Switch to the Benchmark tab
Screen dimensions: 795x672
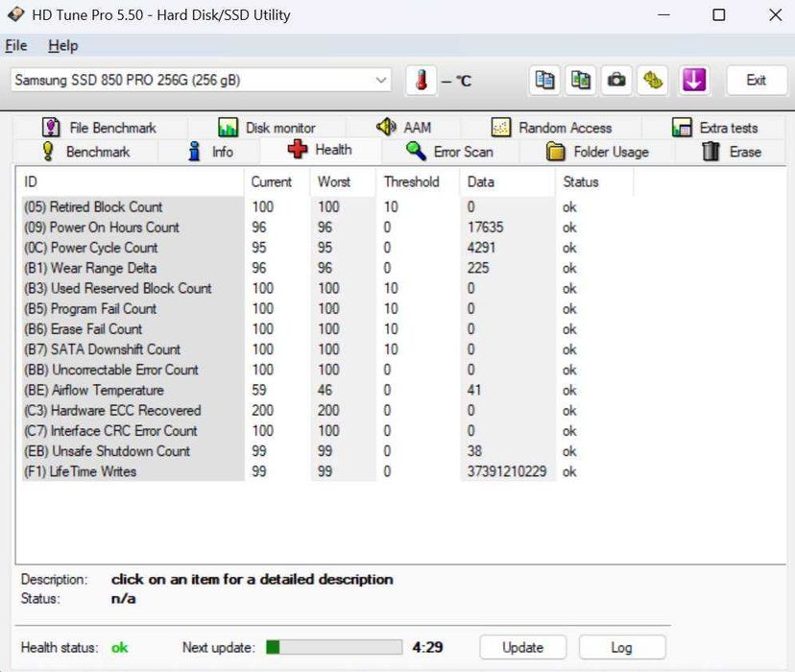85,152
